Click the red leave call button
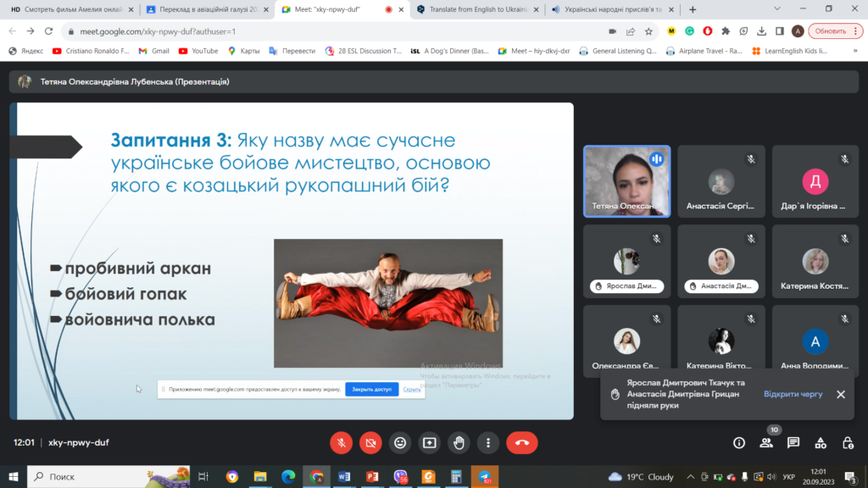The width and height of the screenshot is (868, 488). click(x=521, y=442)
